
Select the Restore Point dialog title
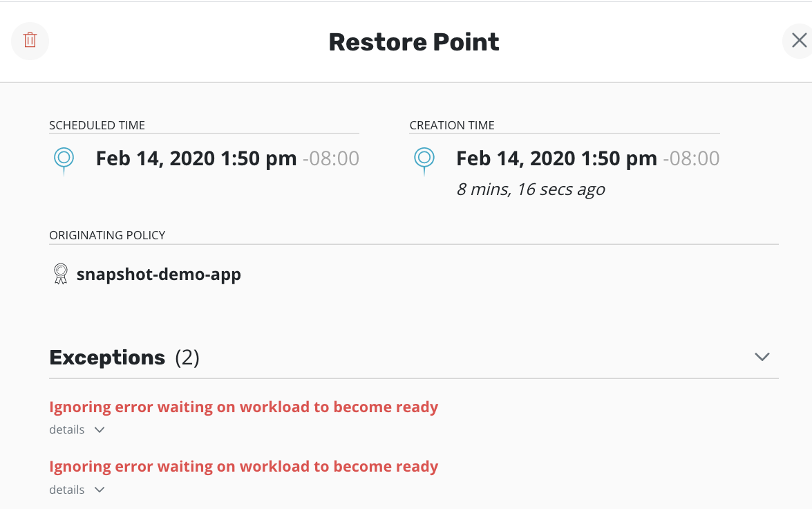pyautogui.click(x=413, y=41)
